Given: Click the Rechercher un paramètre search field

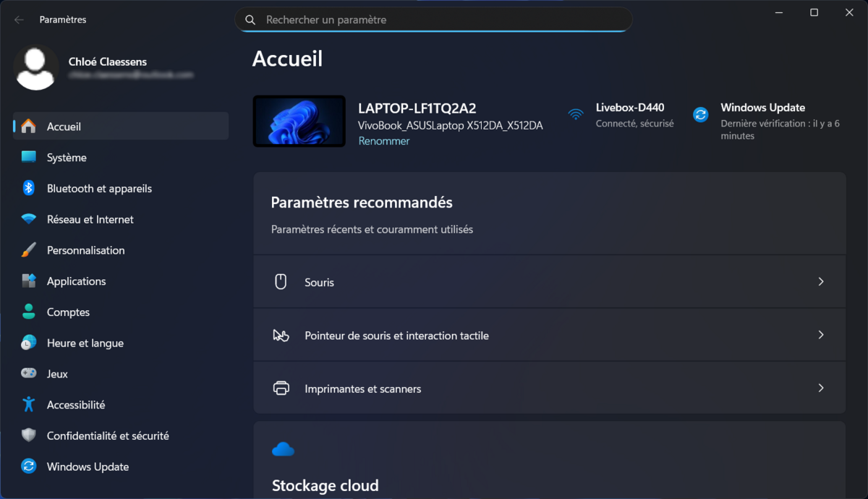Looking at the screenshot, I should pos(433,20).
